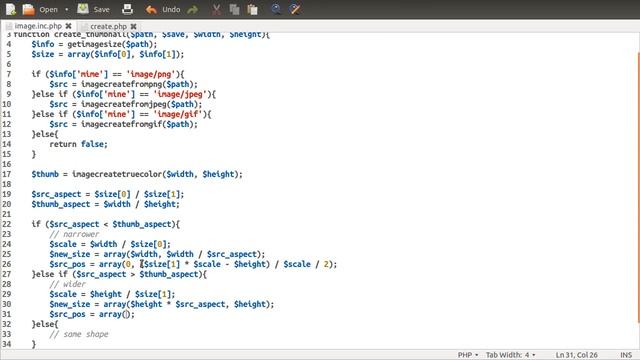Click the line '$info = getimagesize($path);'

94,44
